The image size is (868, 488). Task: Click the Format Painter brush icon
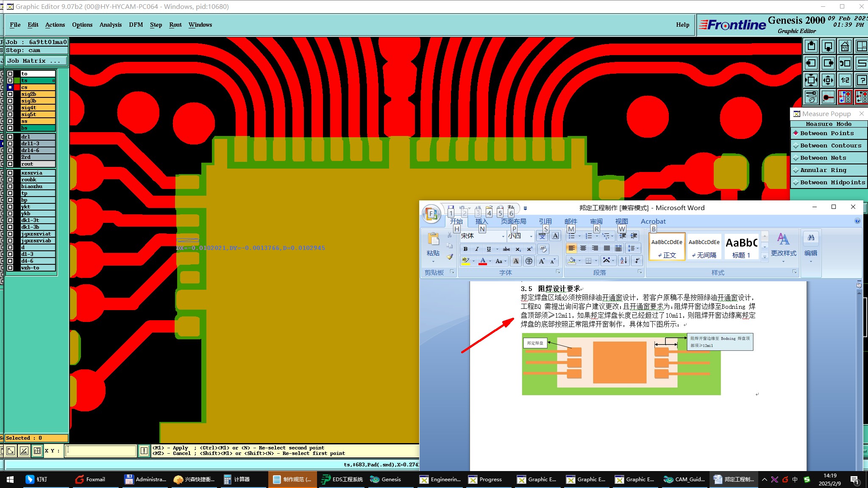(450, 257)
